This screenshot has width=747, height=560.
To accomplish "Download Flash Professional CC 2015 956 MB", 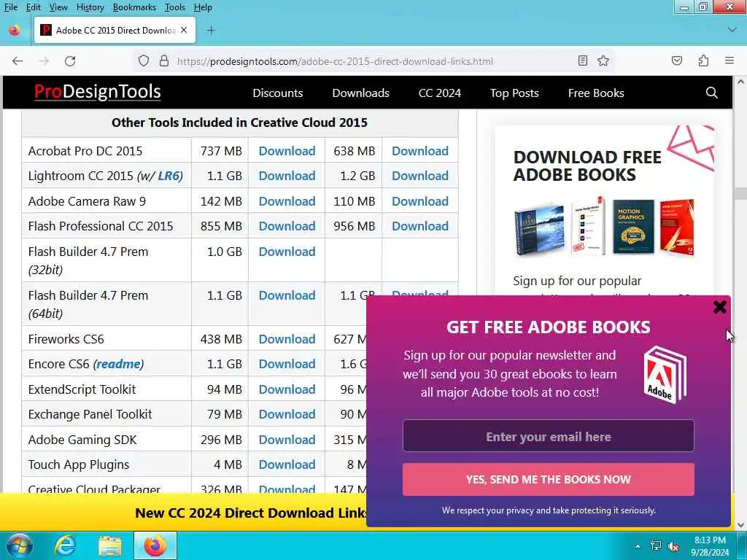I will [419, 226].
